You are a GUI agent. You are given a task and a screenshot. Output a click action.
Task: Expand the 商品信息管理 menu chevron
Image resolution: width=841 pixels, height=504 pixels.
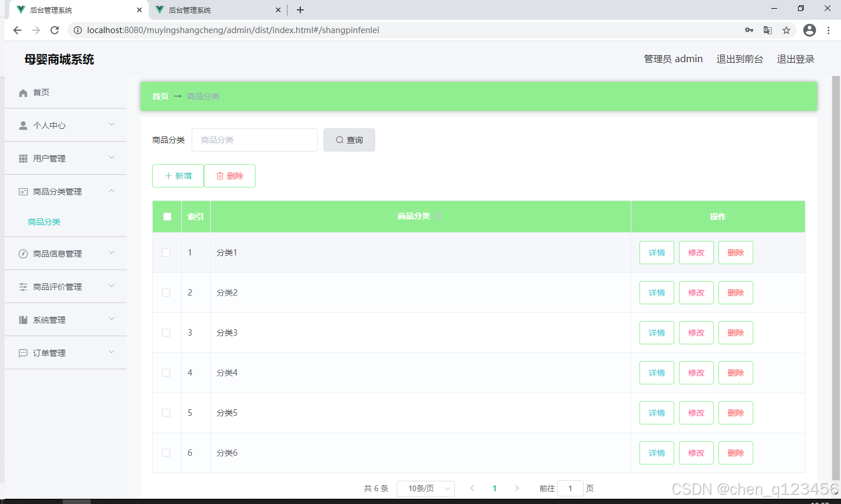click(x=112, y=253)
